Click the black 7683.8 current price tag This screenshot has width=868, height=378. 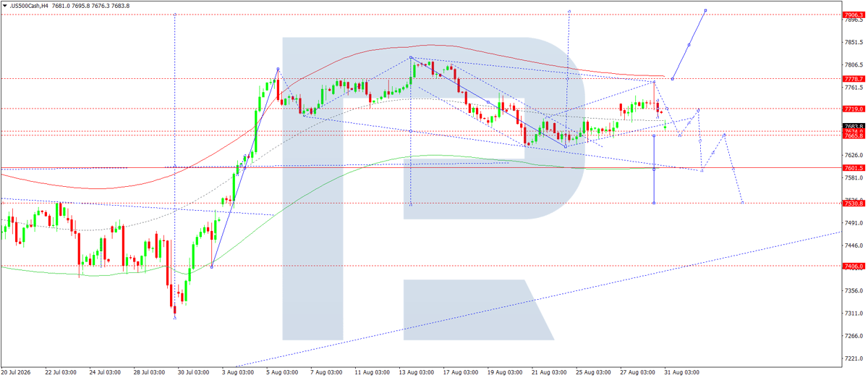854,127
